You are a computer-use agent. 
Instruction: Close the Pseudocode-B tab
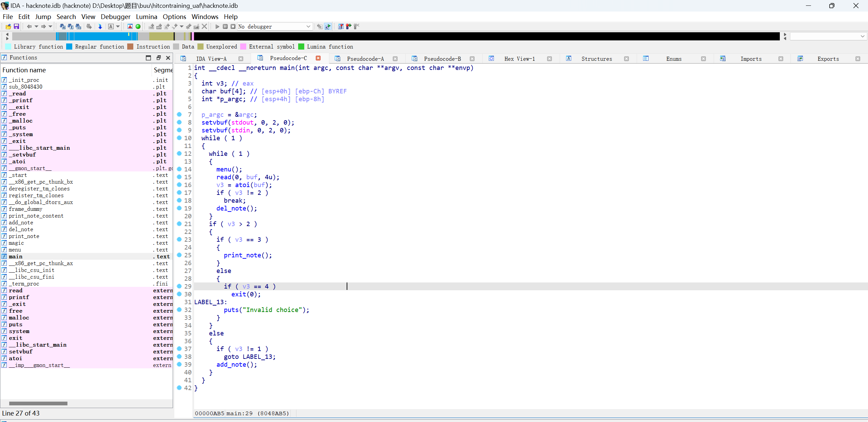472,59
